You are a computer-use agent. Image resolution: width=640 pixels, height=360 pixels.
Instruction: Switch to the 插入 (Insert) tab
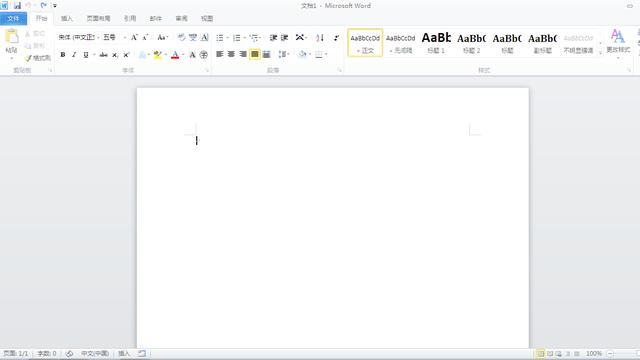click(x=67, y=18)
